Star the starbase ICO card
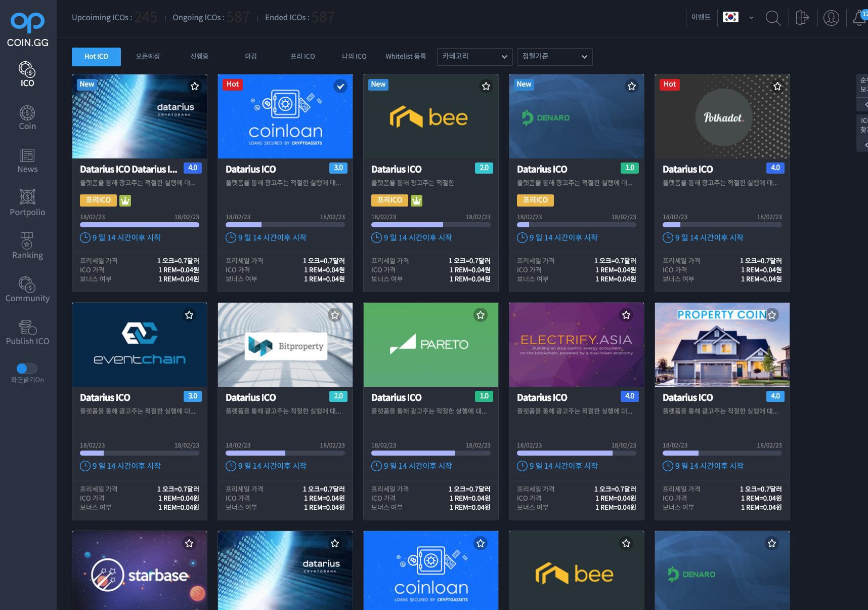The image size is (868, 610). click(x=189, y=543)
